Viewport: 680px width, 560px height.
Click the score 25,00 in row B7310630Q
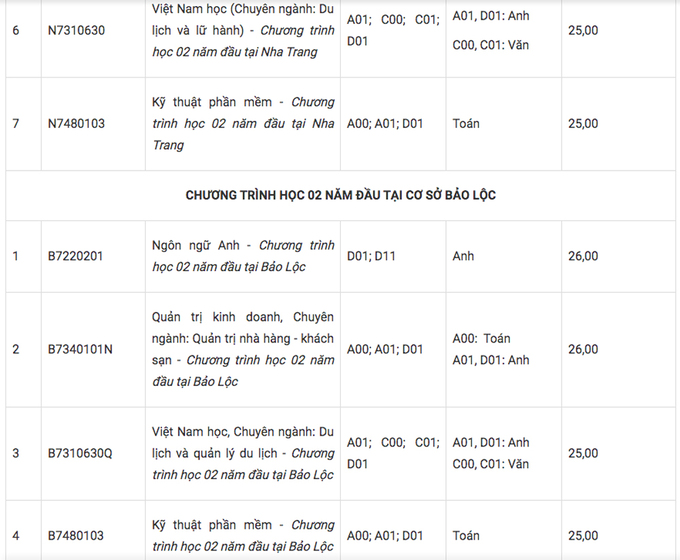click(x=583, y=453)
